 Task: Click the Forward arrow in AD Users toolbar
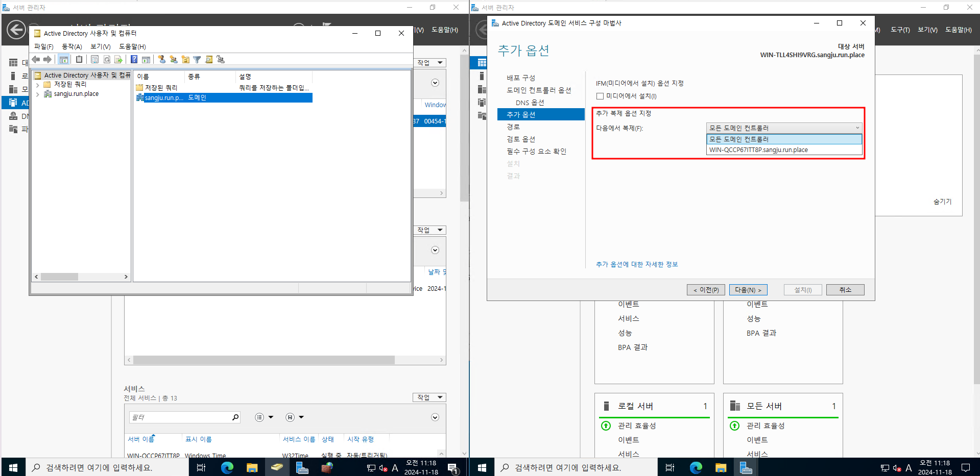tap(47, 60)
